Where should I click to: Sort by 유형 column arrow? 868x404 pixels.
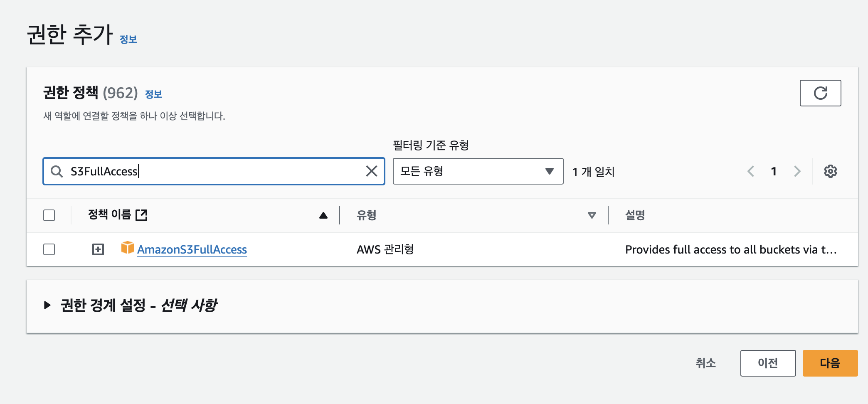tap(592, 215)
